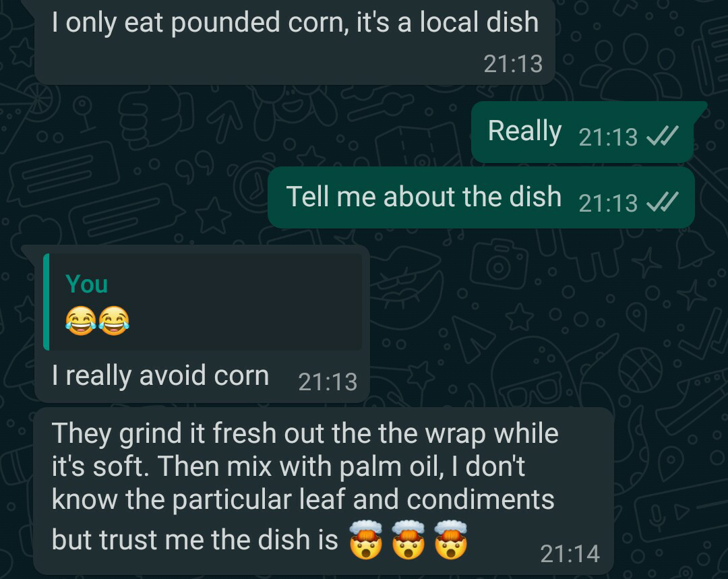
Task: Click the 21:14 timestamp on the last message
Action: [570, 553]
